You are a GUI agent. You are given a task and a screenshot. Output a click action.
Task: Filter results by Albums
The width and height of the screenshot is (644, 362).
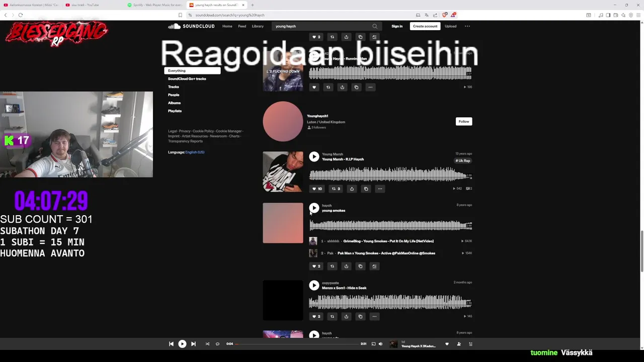tap(174, 103)
